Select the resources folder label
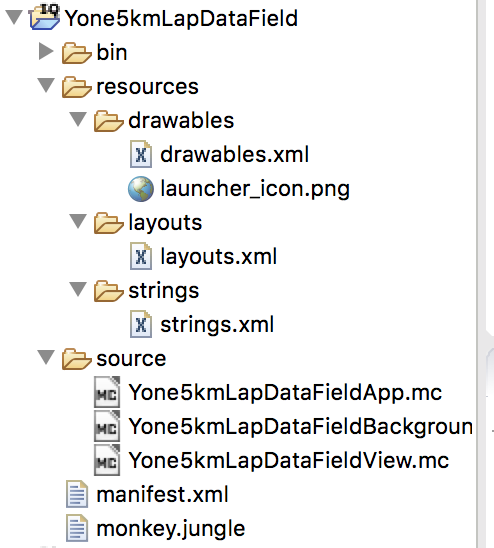 [x=148, y=87]
